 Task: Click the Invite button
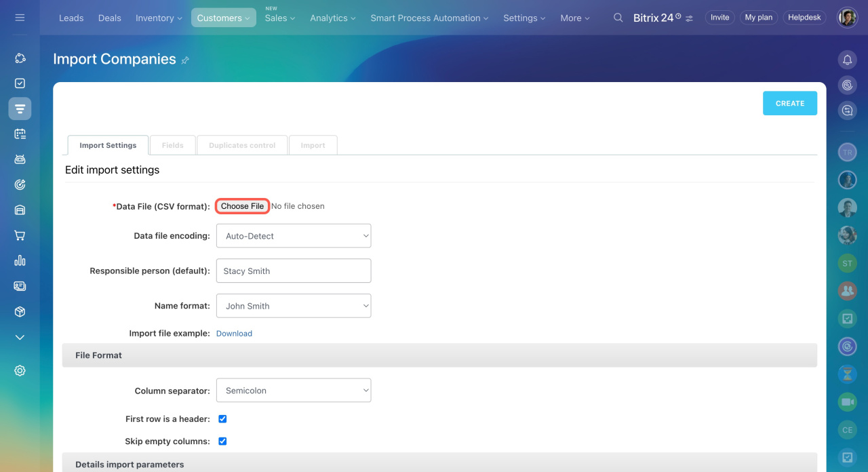click(720, 18)
